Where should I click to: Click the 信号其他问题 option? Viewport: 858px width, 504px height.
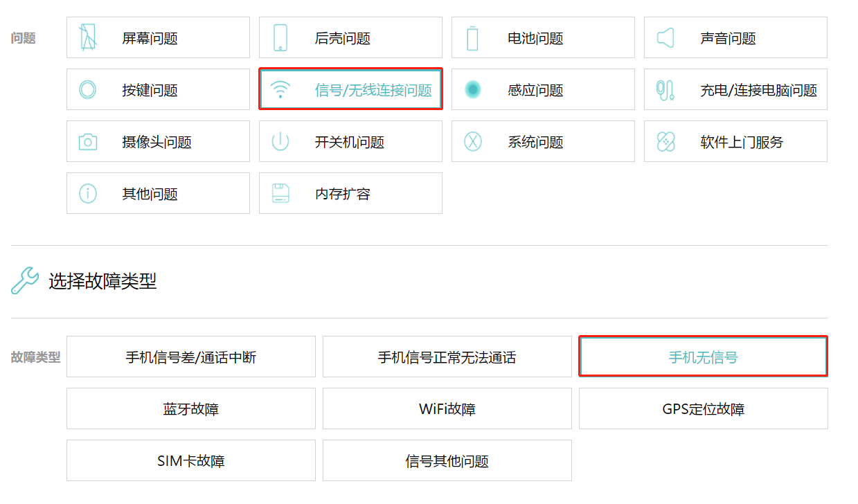pos(447,460)
